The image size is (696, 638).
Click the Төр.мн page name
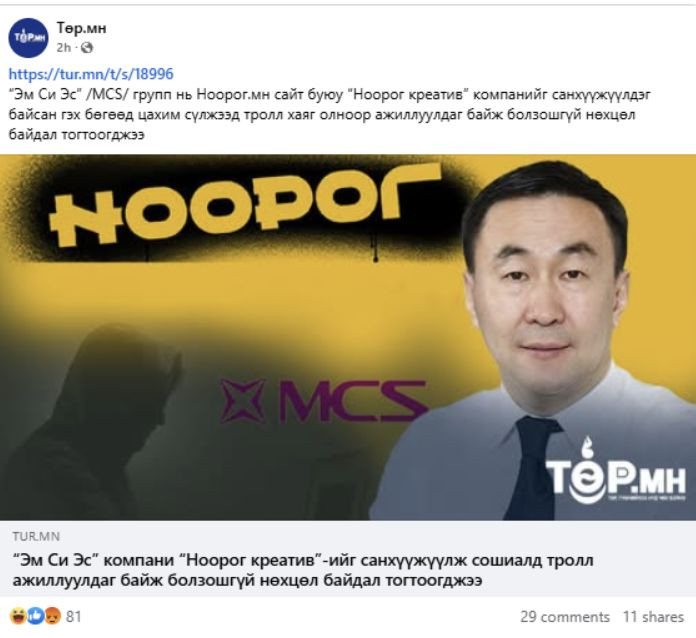[81, 28]
